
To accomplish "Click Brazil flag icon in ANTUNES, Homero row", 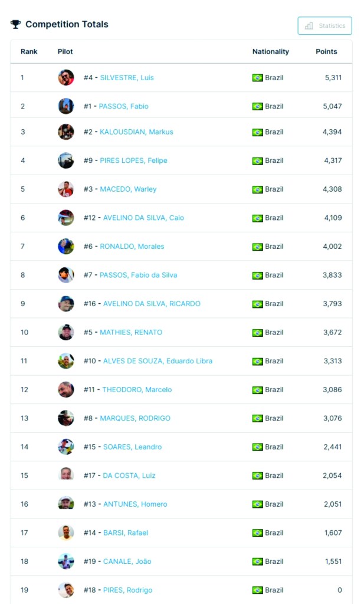I will [257, 504].
